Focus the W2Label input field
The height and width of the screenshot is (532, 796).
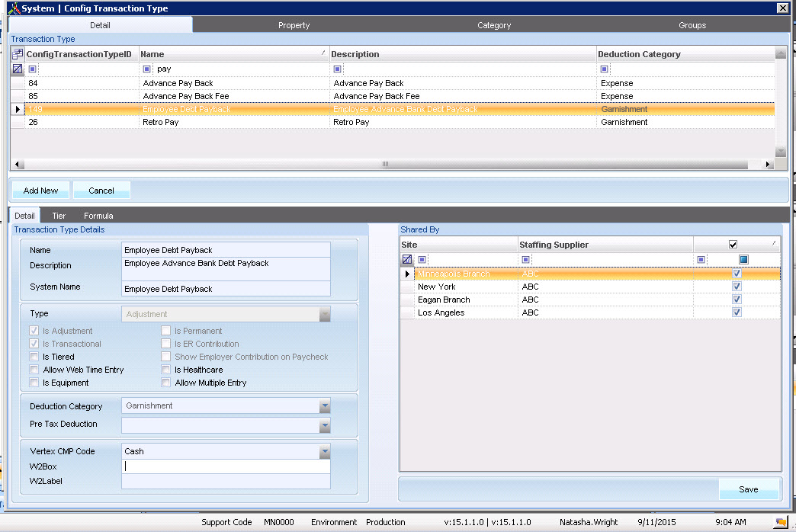tap(226, 481)
